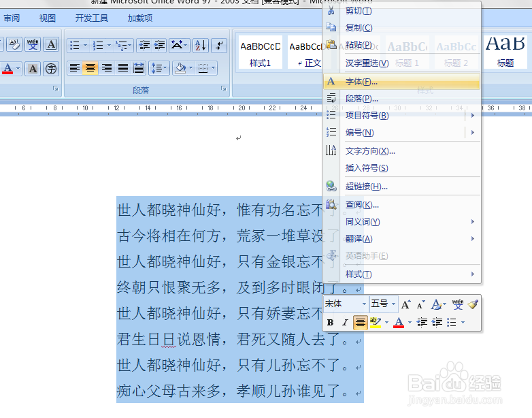Screen dimensions: 532x418
Task: Expand 项目符号(B) submenu arrow
Action: tap(473, 116)
